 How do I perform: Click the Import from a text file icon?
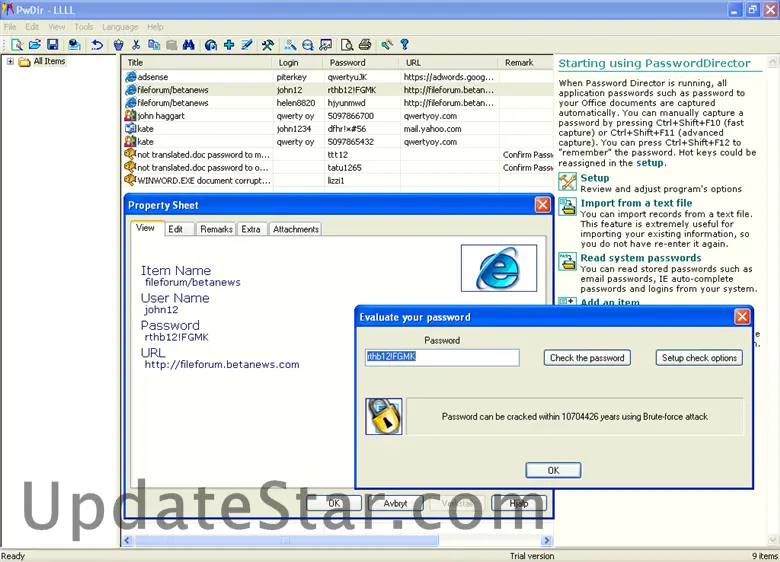[x=567, y=206]
